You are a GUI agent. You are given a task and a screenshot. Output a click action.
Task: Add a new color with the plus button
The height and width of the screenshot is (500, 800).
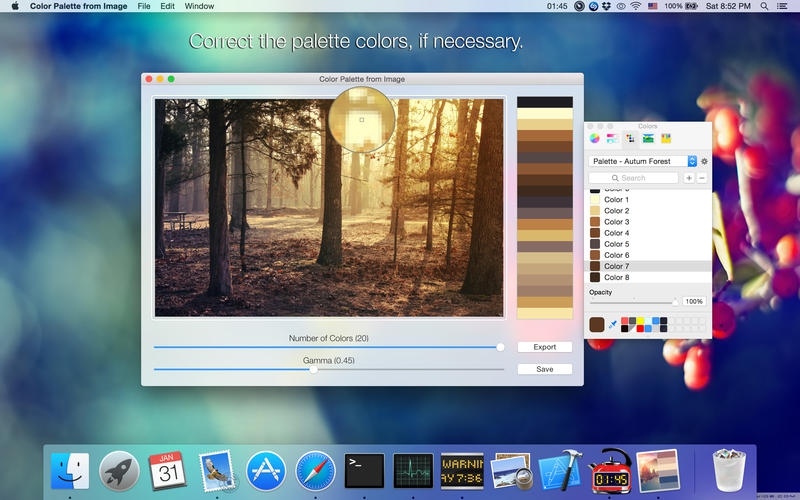(688, 178)
